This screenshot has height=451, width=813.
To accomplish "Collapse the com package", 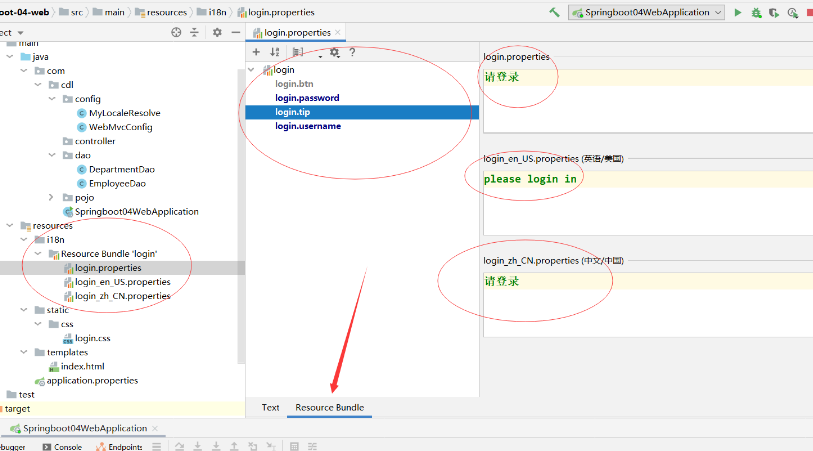I will pos(24,71).
